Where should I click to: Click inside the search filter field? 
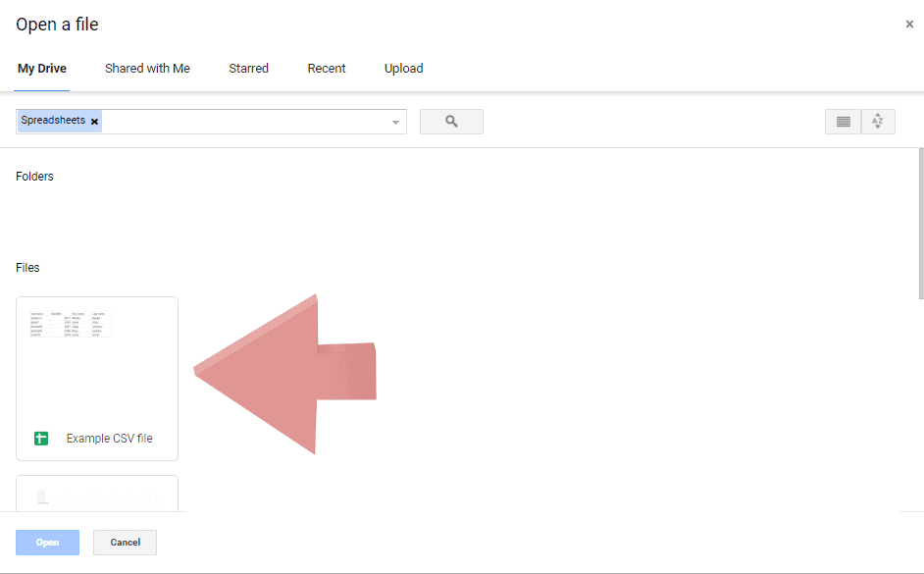coord(245,121)
